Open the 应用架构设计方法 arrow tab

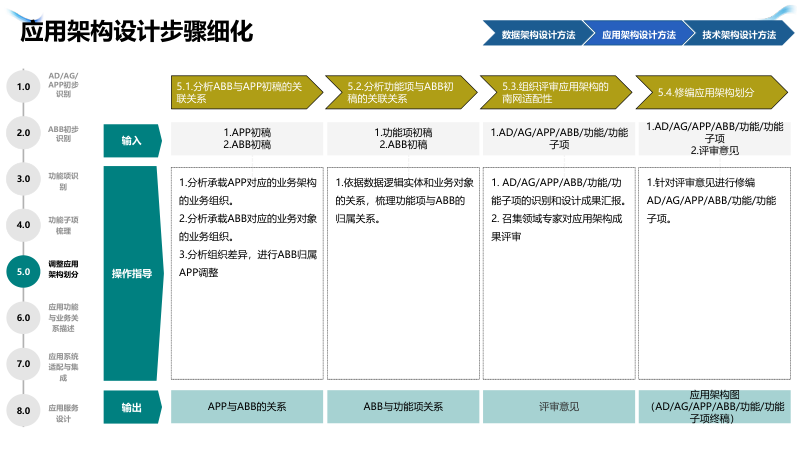pos(639,34)
